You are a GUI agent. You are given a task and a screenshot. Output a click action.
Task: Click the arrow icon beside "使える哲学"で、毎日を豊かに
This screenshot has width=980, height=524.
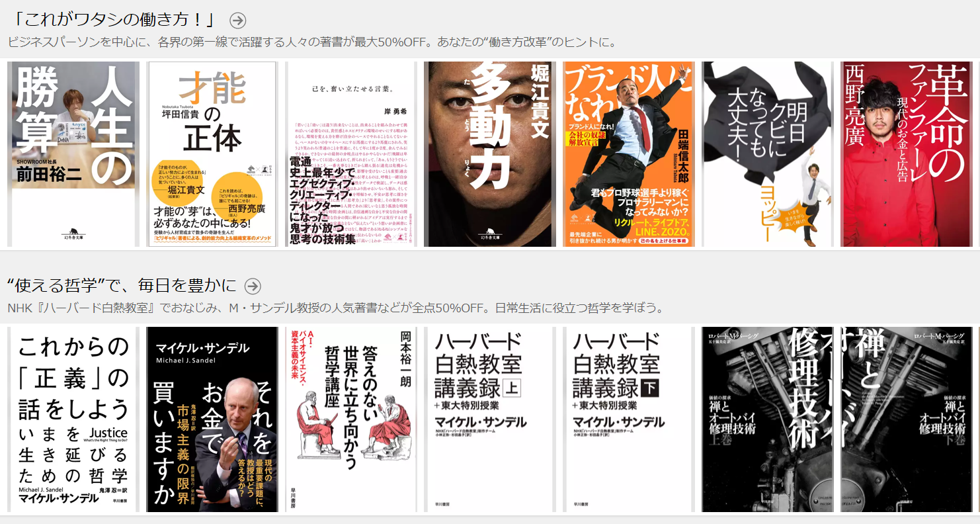(x=253, y=286)
